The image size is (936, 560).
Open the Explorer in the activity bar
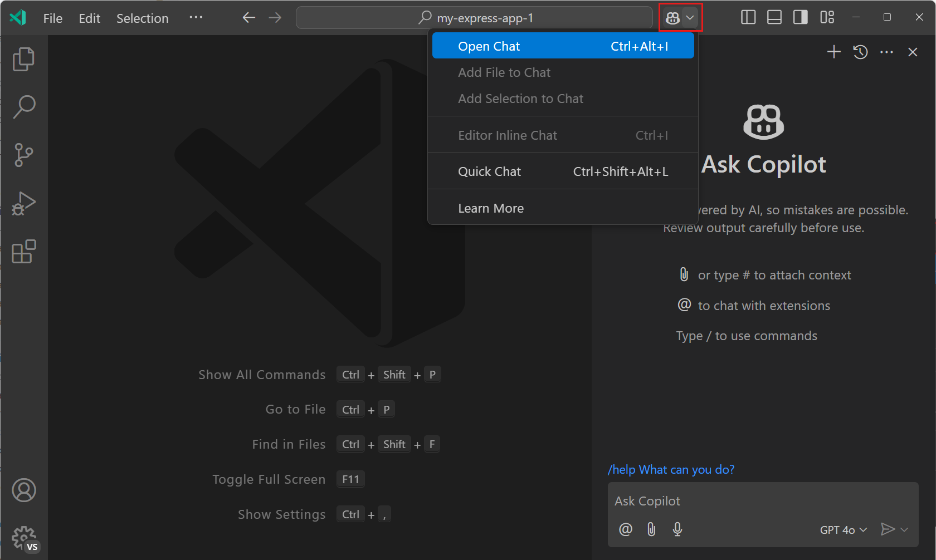(x=23, y=58)
